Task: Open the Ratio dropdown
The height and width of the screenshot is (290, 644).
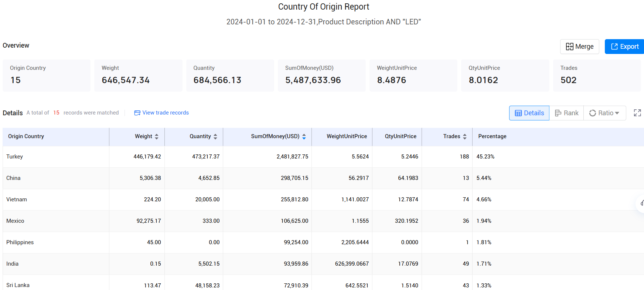Action: [604, 113]
